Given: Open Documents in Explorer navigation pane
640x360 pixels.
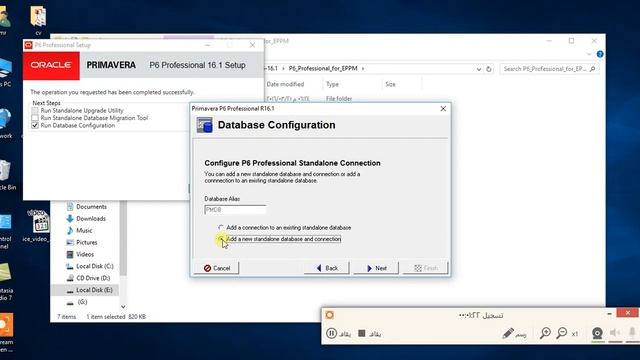Looking at the screenshot, I should [91, 207].
